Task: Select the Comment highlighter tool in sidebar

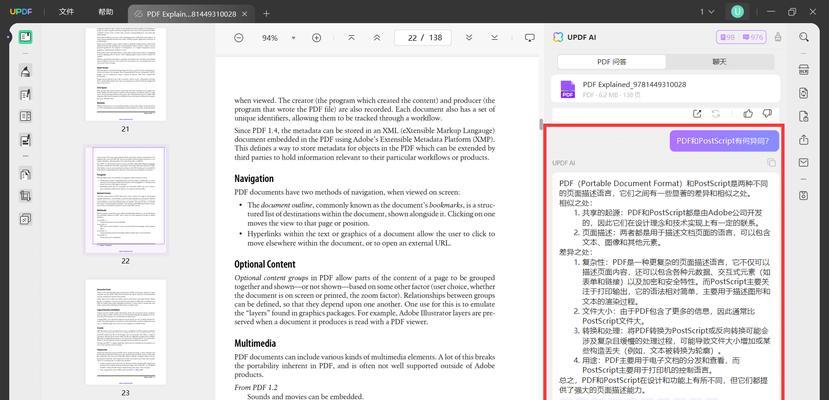Action: click(25, 70)
